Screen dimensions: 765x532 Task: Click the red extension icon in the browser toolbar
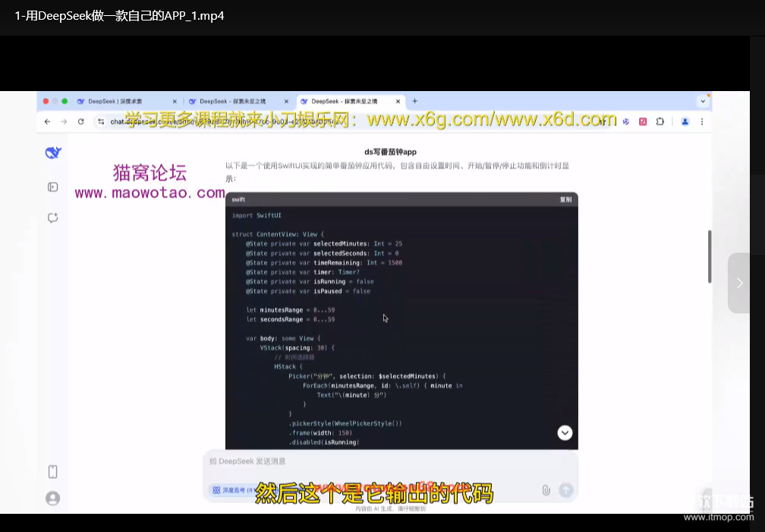643,121
